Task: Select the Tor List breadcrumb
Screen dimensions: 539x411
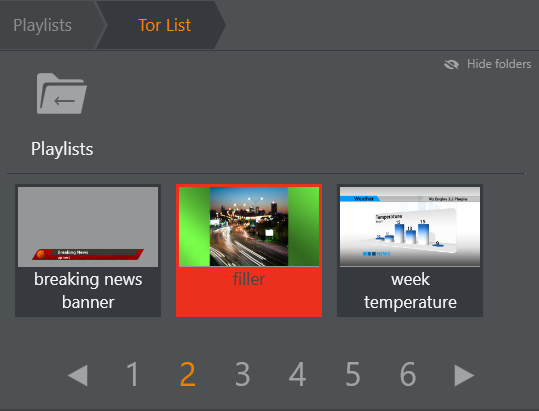Action: point(164,25)
